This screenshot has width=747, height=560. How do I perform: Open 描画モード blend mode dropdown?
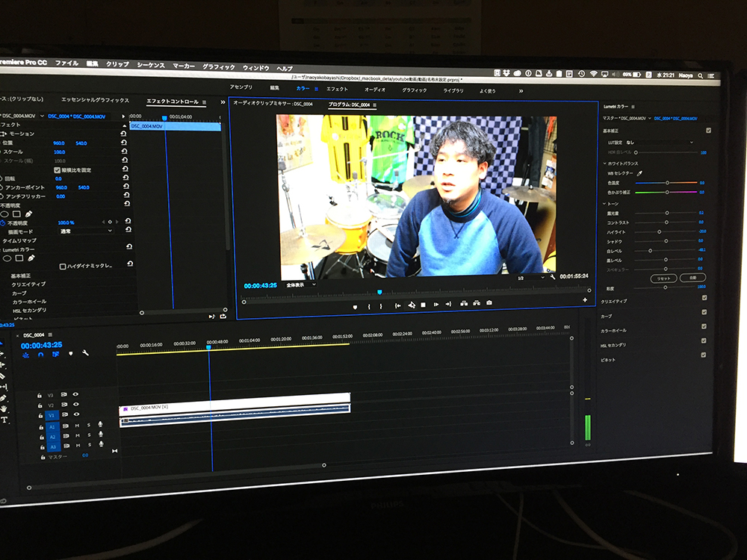point(86,231)
